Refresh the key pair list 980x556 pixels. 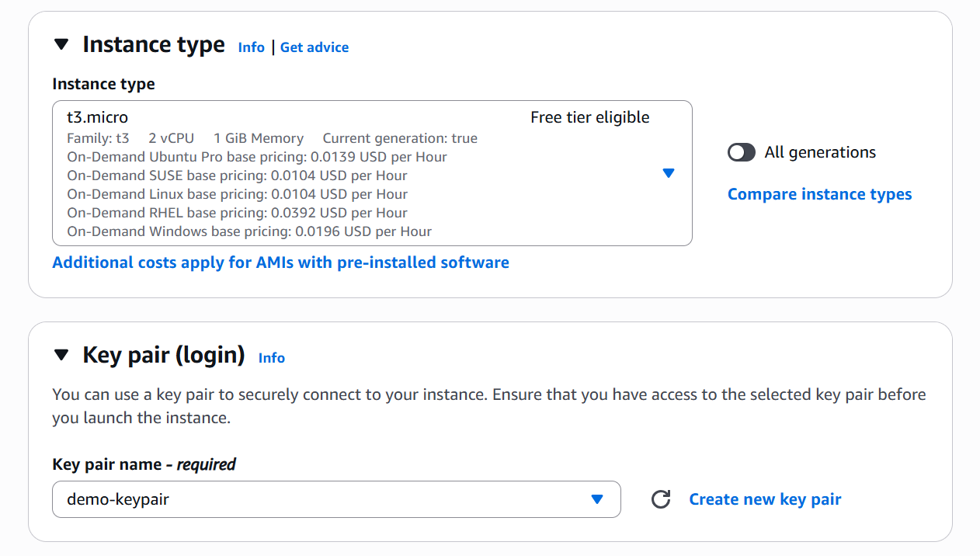pyautogui.click(x=661, y=499)
